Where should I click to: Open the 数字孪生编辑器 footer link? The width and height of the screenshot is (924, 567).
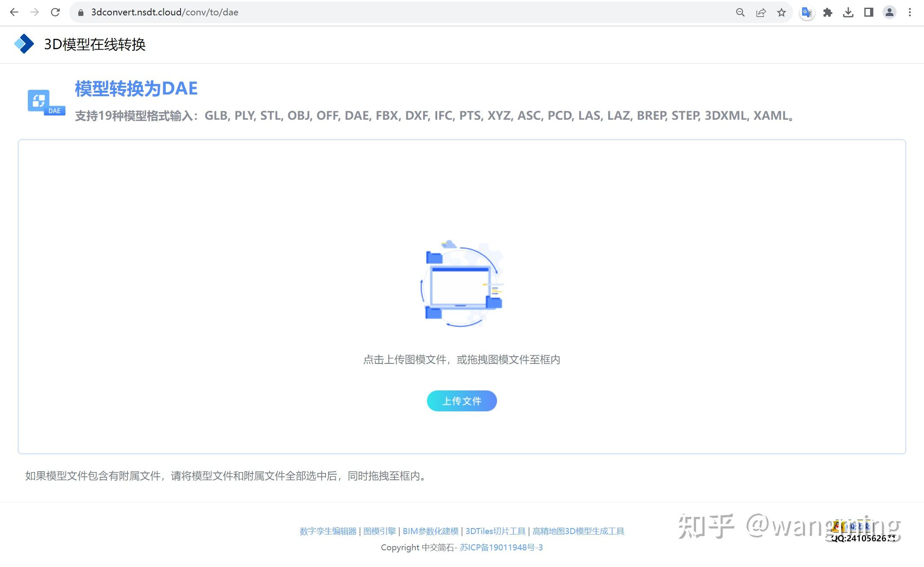click(328, 531)
